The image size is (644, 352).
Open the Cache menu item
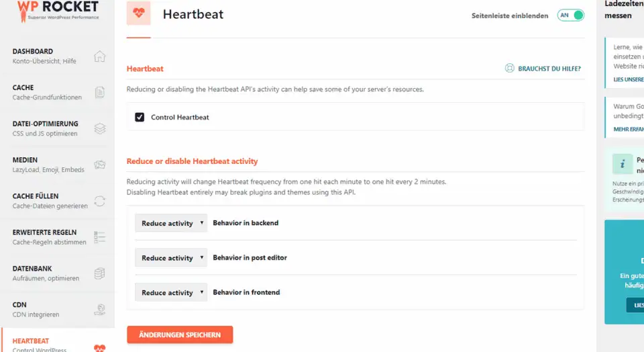click(x=47, y=92)
